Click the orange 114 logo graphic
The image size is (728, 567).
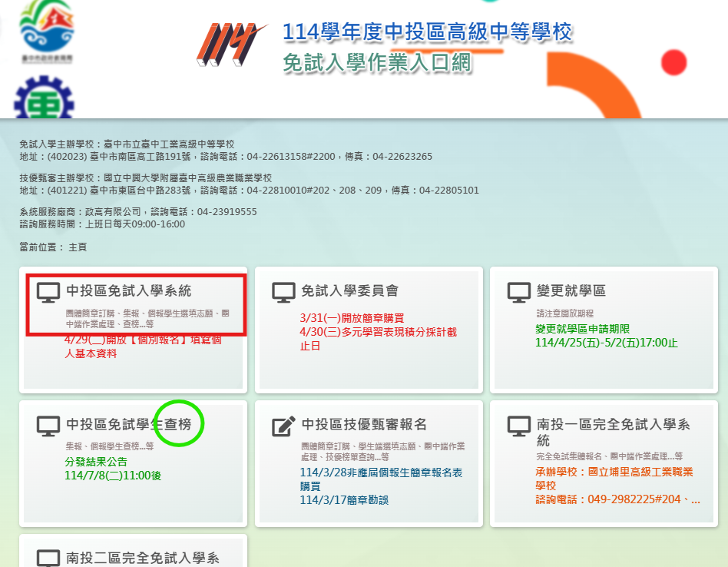(x=231, y=44)
